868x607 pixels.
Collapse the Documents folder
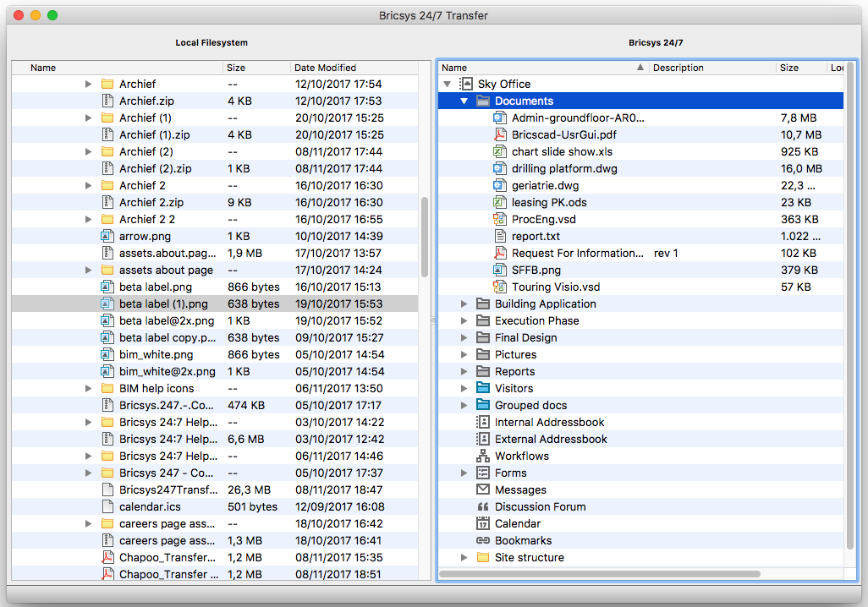tap(464, 101)
